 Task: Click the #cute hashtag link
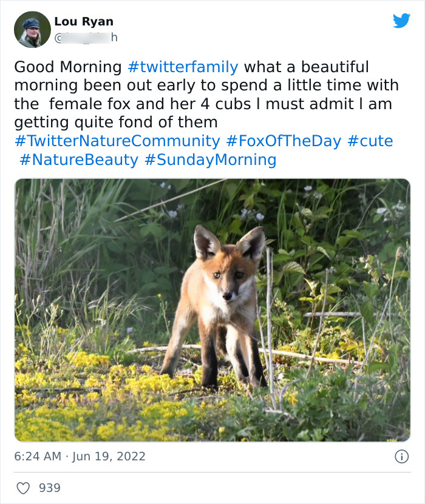pyautogui.click(x=370, y=140)
